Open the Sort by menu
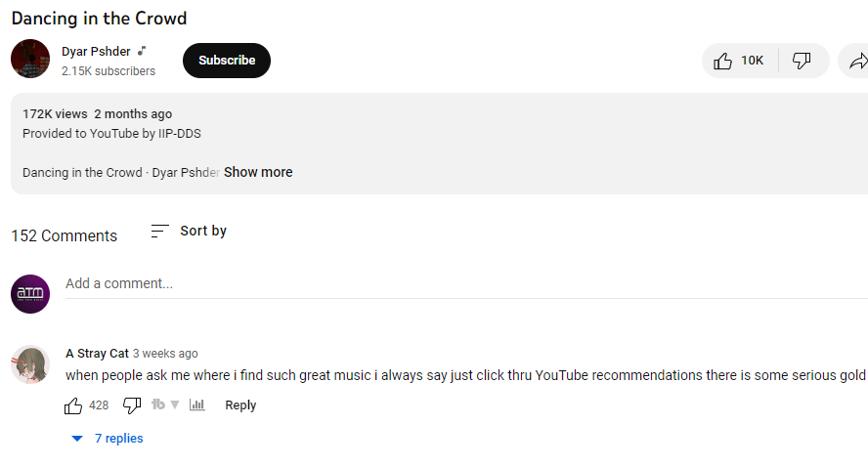The image size is (868, 468). (x=189, y=231)
